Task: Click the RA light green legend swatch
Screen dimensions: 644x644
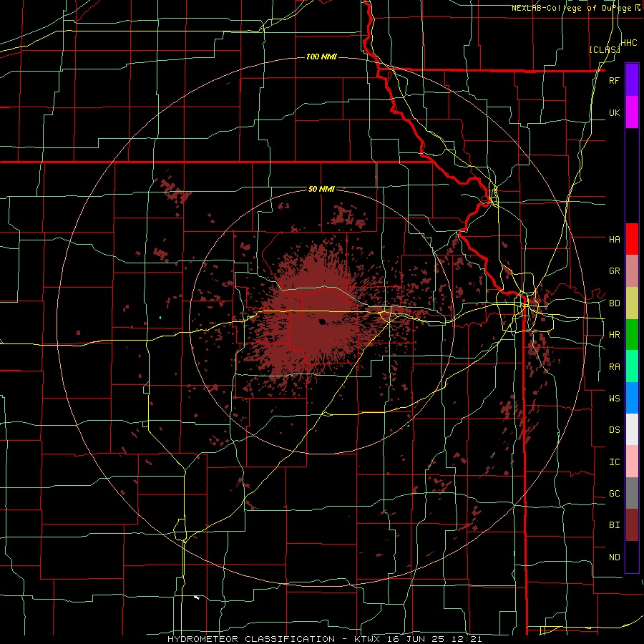Action: pos(632,366)
